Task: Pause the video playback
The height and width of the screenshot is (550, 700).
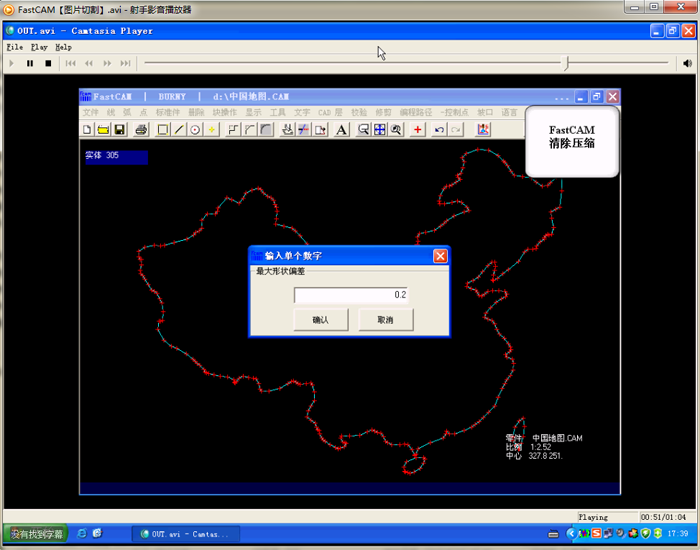Action: (30, 63)
